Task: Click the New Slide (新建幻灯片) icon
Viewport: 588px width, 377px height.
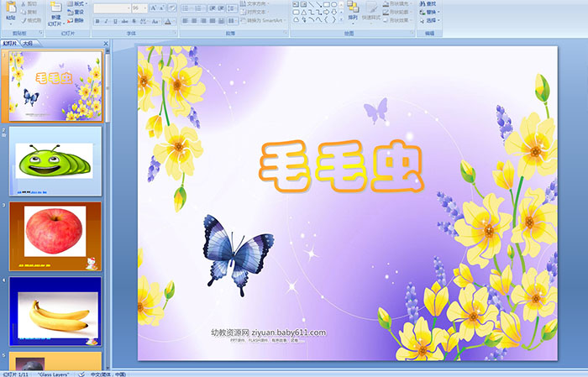Action: pyautogui.click(x=56, y=7)
